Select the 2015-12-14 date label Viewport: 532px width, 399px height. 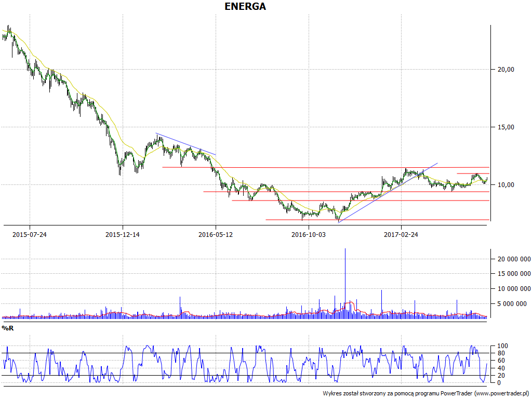coord(123,234)
